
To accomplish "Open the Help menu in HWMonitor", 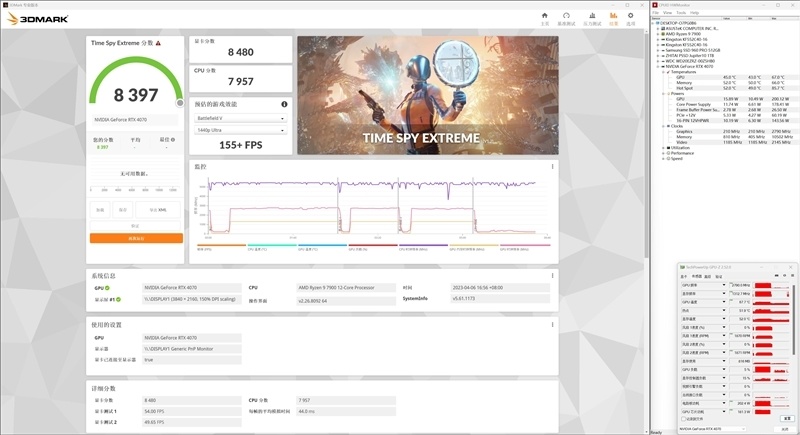I will point(694,13).
